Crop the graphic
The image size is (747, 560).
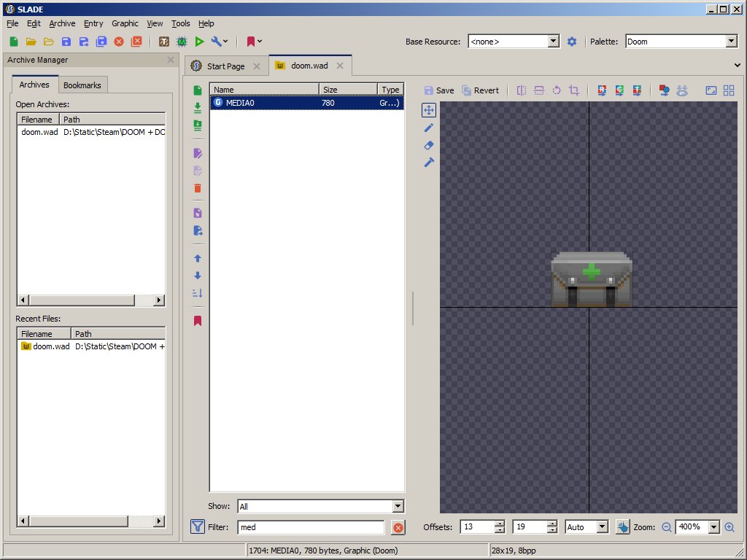[x=574, y=90]
